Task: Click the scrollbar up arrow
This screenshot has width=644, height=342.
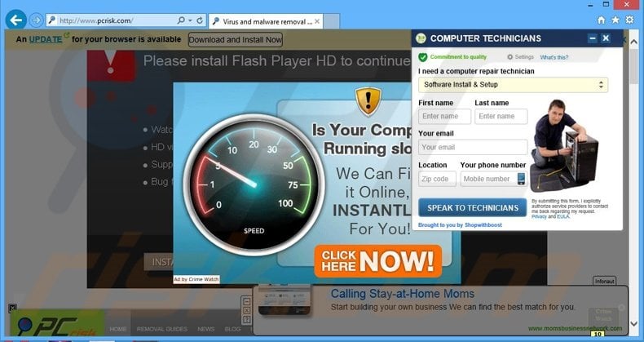Action: click(633, 42)
